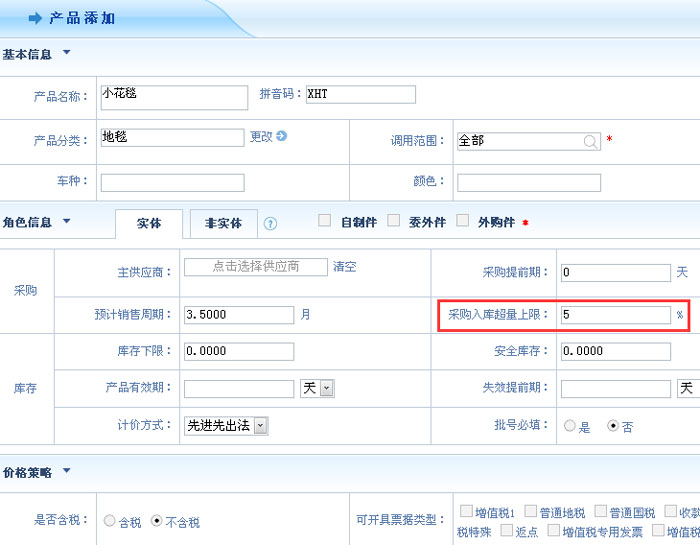
Task: Check the 委外件 checkbox
Action: tap(393, 221)
